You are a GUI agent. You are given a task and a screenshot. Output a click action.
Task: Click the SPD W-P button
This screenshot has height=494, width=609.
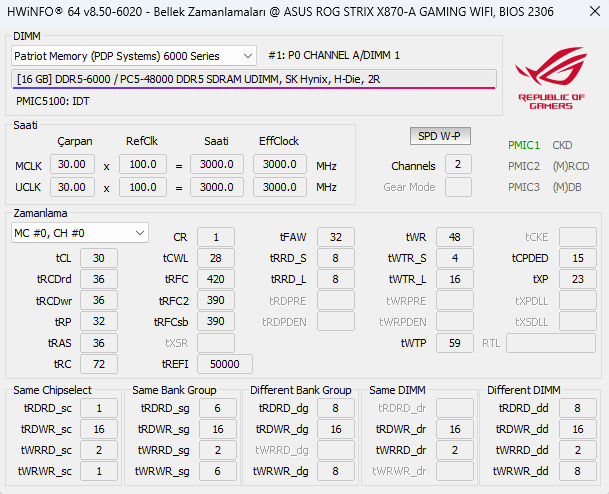pos(440,136)
